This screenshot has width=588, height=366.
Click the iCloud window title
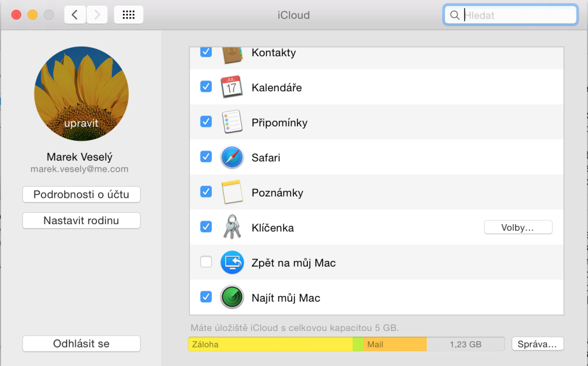coord(293,16)
